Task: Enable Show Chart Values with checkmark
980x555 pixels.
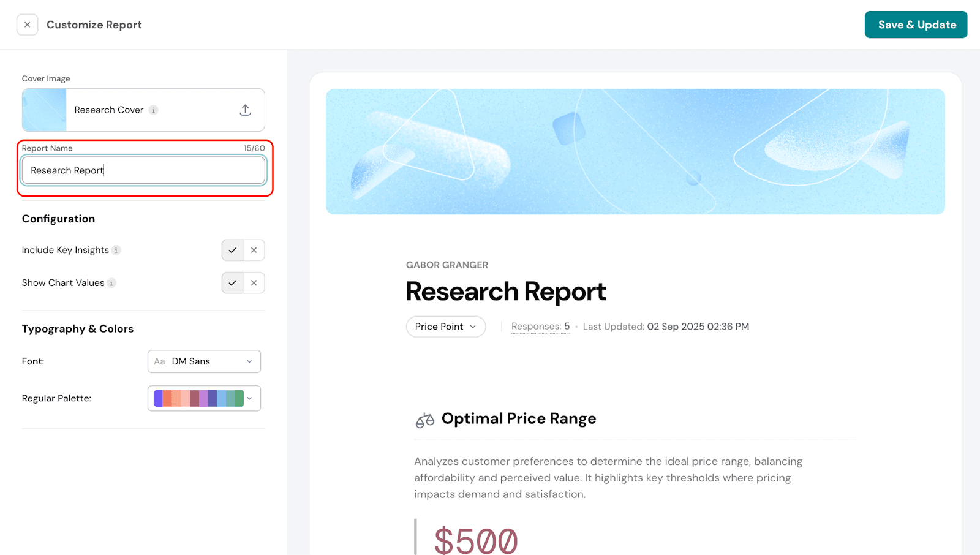Action: (x=232, y=283)
